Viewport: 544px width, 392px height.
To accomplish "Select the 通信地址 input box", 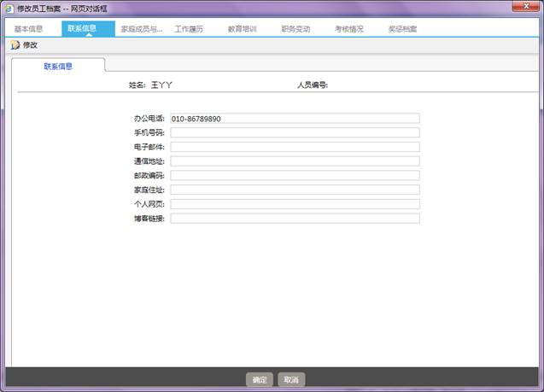I will tap(295, 161).
